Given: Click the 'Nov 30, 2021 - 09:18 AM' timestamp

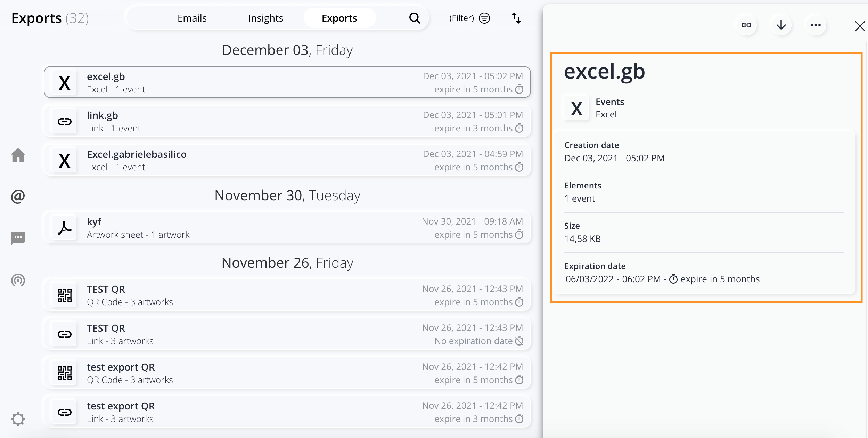Looking at the screenshot, I should tap(472, 221).
